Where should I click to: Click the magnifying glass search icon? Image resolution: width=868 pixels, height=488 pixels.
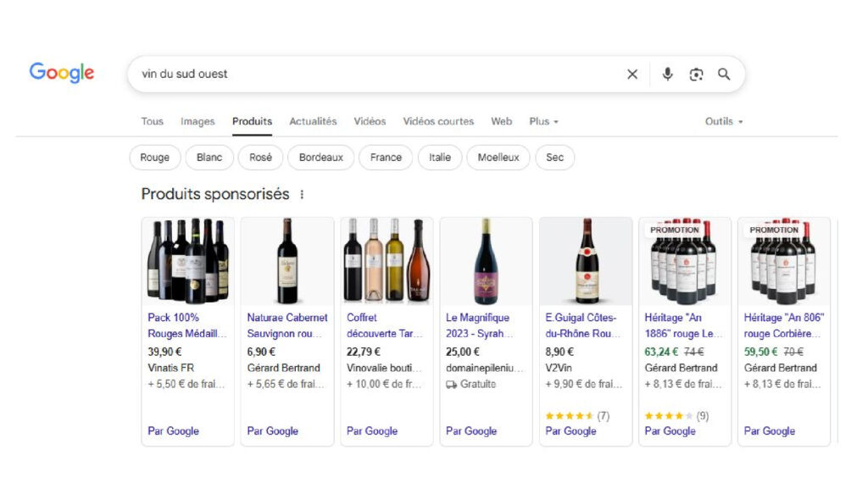click(724, 75)
